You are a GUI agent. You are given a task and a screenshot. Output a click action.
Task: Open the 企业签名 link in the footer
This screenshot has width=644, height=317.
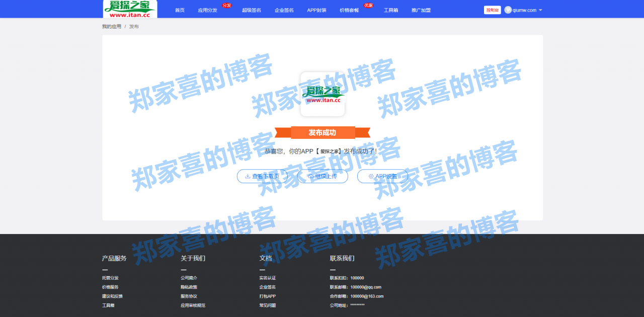(x=268, y=287)
